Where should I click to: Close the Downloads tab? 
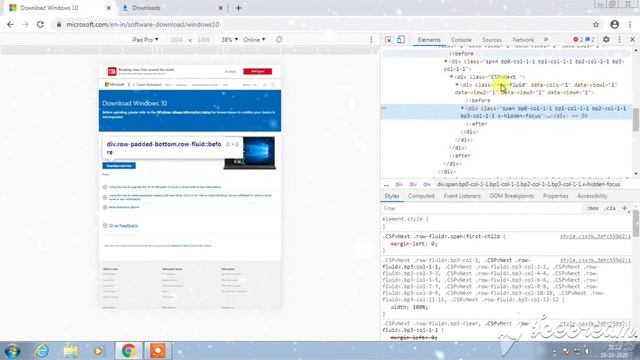[x=220, y=8]
